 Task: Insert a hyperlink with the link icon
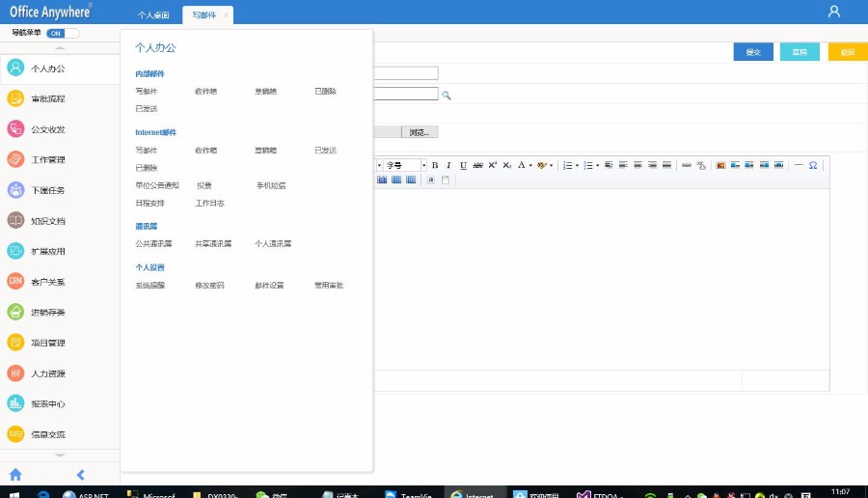tap(687, 165)
